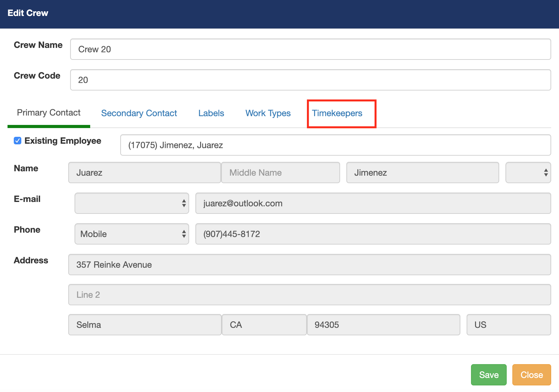Click the address Line 2 field
Viewport: 559px width, 392px height.
coord(309,295)
